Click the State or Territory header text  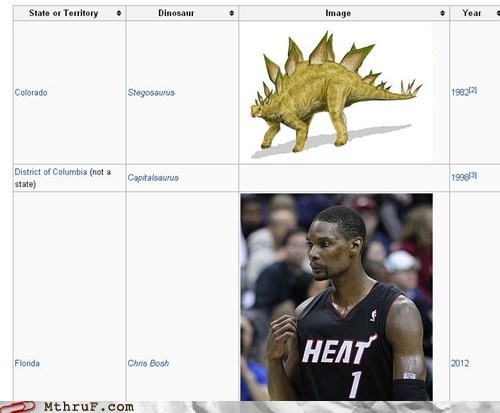[x=63, y=13]
